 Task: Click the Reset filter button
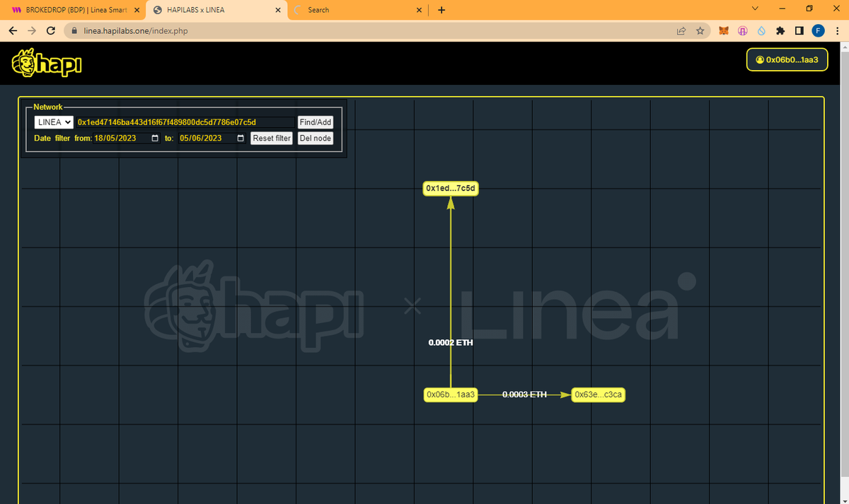tap(272, 139)
